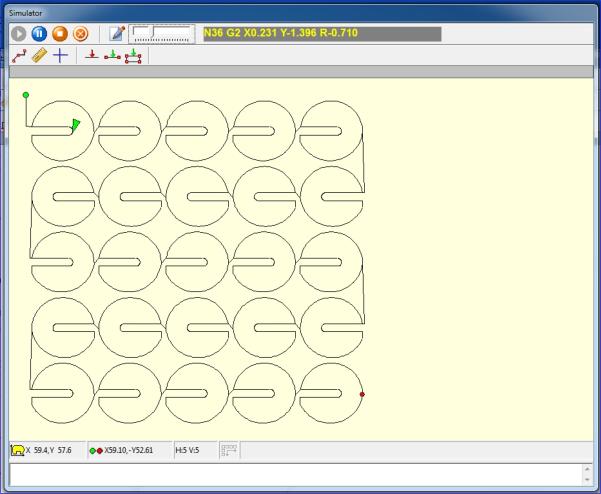
Task: Pause the simulation with the blue button
Action: [x=39, y=34]
